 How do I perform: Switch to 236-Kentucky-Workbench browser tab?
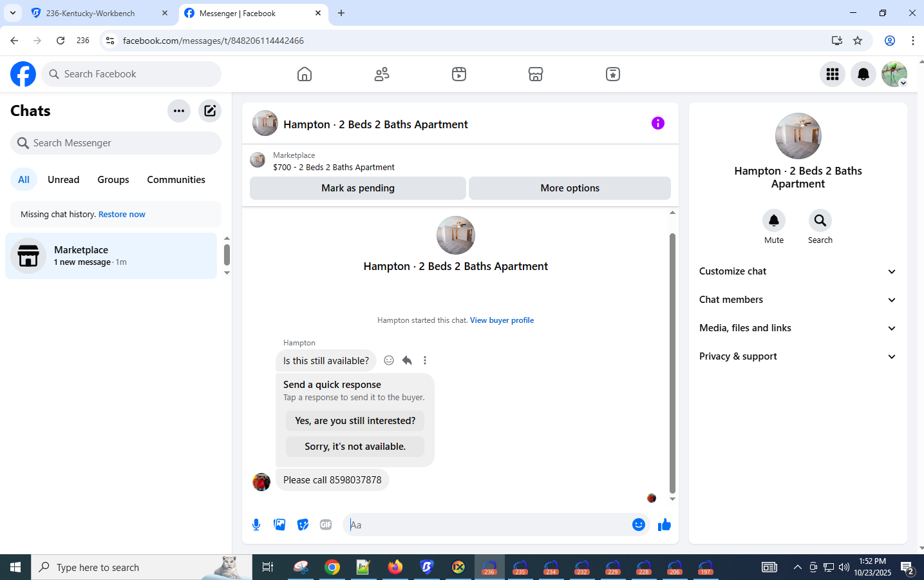tap(100, 13)
